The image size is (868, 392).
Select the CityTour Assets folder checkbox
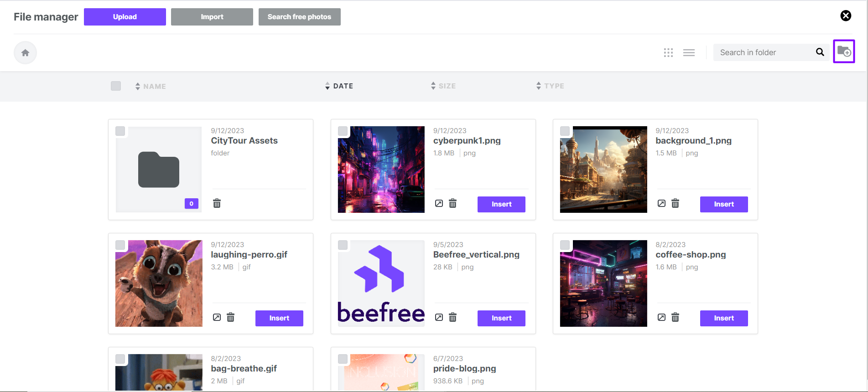[120, 131]
